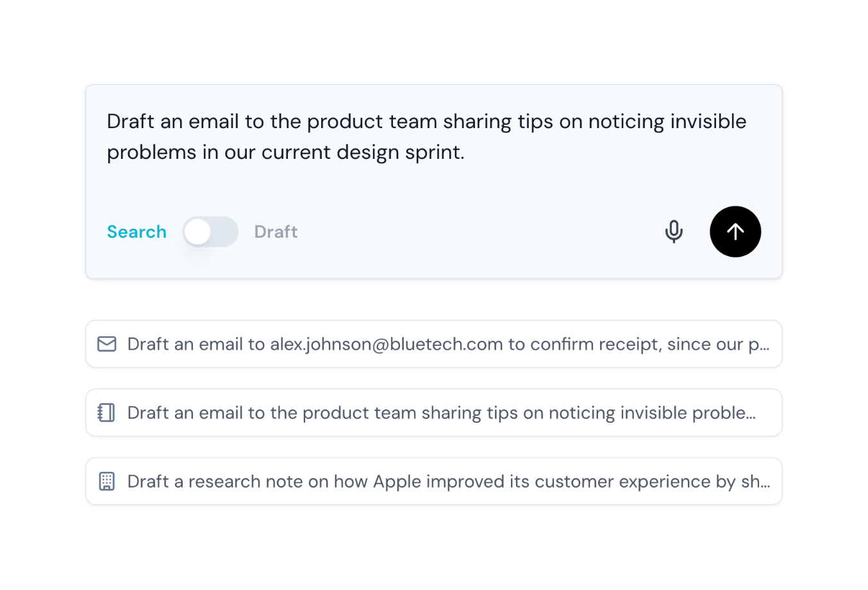Select the Search mode label
Image resolution: width=868 pixels, height=590 pixels.
coord(137,231)
